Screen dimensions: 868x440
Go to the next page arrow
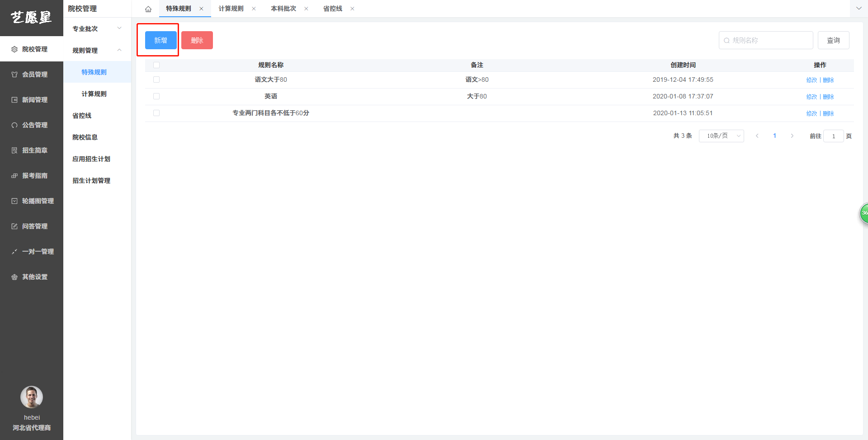[792, 136]
